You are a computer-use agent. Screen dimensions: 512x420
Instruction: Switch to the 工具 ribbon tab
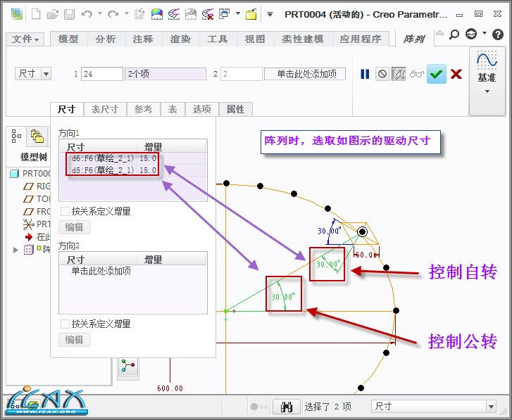click(217, 39)
